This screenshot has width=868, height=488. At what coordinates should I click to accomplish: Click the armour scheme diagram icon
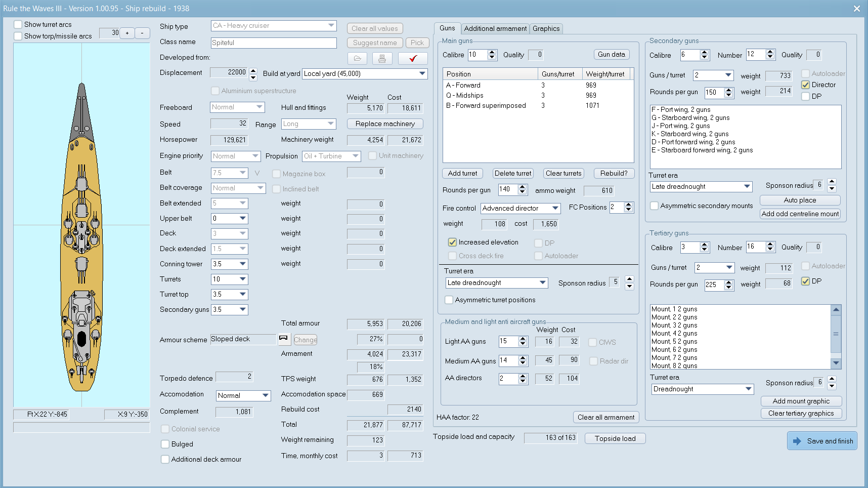(x=284, y=339)
